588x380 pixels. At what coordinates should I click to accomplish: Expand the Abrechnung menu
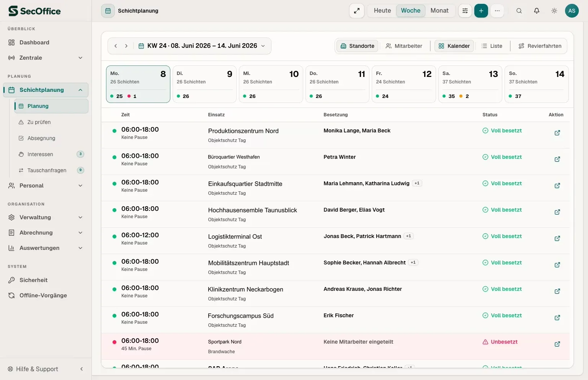tap(46, 233)
